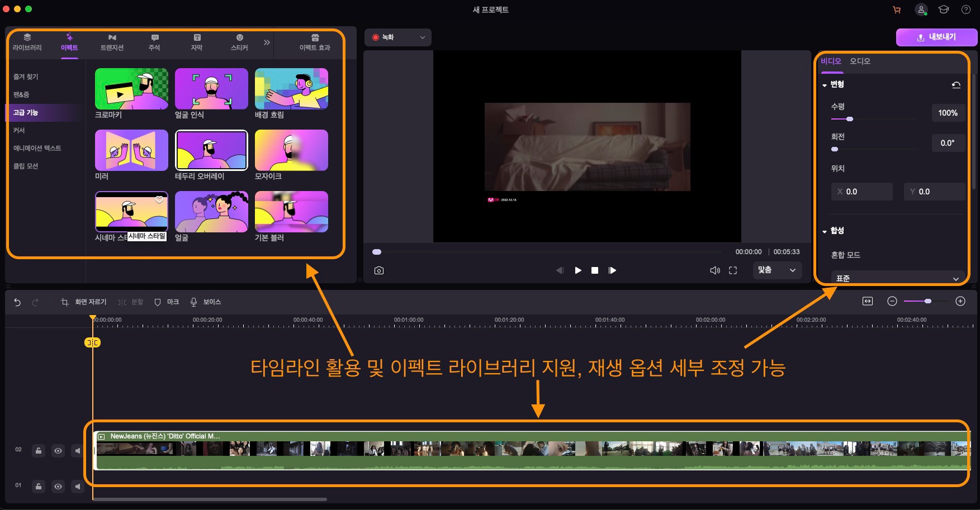Toggle visibility of track 02

coord(58,451)
